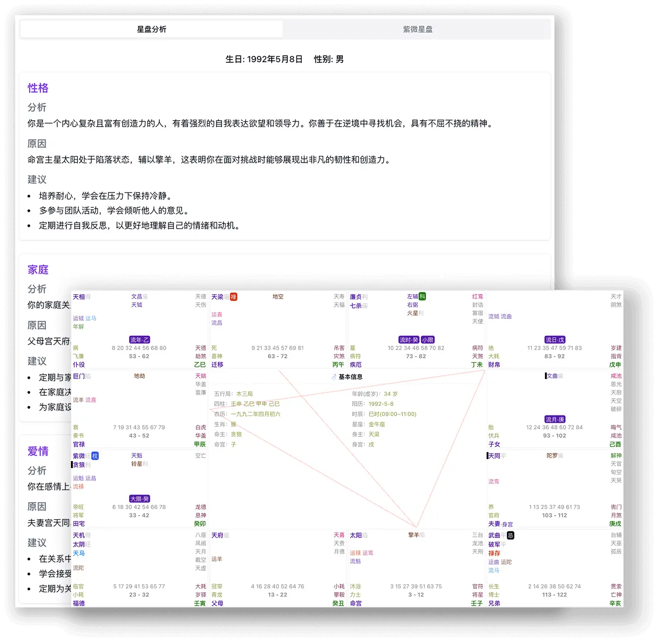This screenshot has height=644, width=660.
Task: Click the 流年·乙 purple pill badge
Action: (x=138, y=339)
